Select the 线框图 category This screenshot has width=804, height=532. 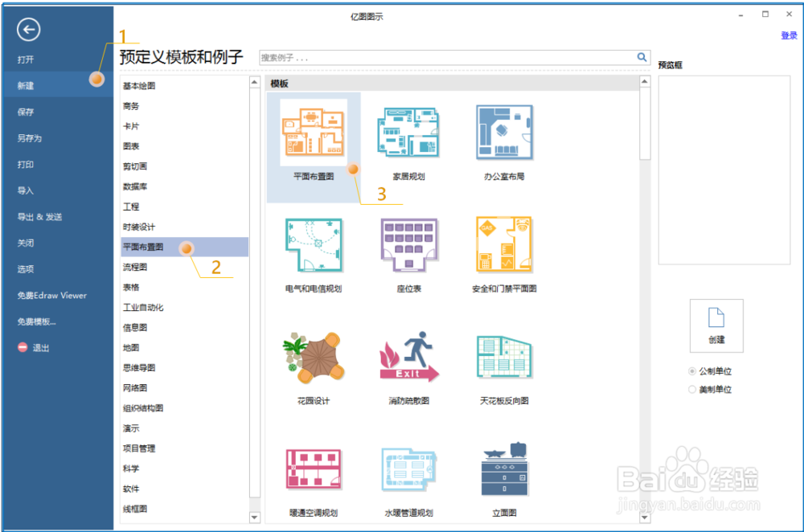pyautogui.click(x=135, y=509)
